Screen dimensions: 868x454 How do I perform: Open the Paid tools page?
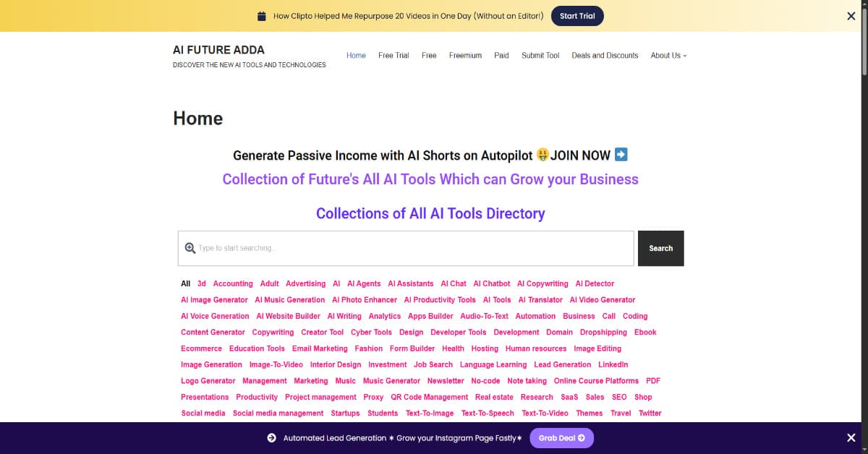pos(501,55)
